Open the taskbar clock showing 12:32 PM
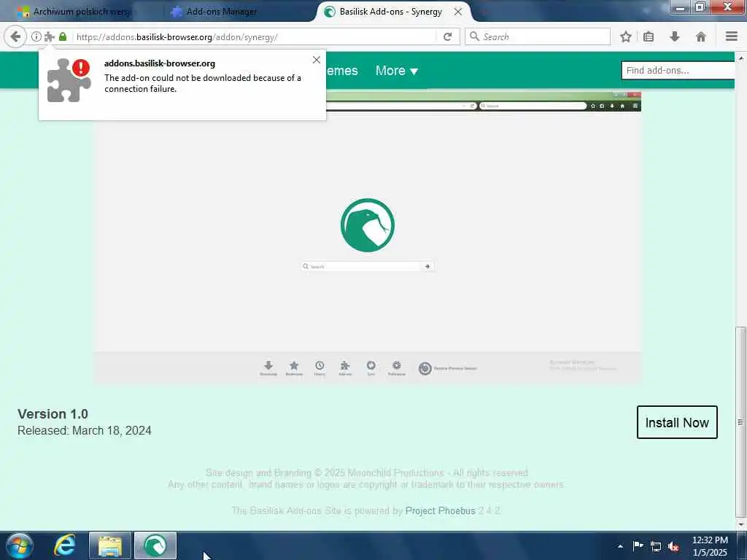The height and width of the screenshot is (560, 747). click(x=710, y=546)
